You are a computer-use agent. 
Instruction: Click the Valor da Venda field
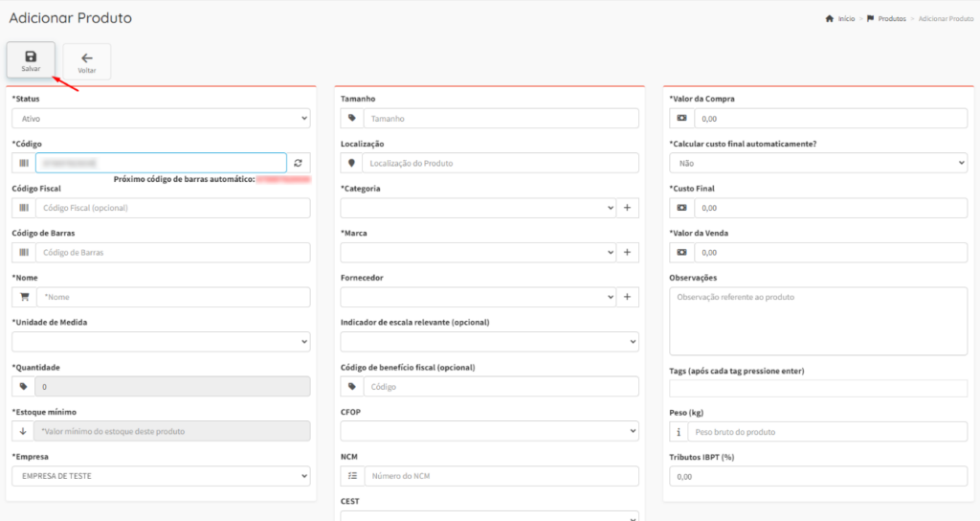(x=829, y=253)
